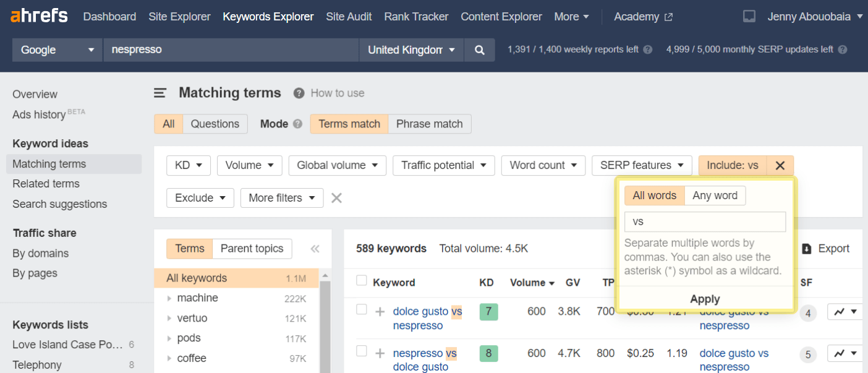Click the plus icon beside nespresso vs dolce gusto
868x373 pixels.
(x=379, y=354)
